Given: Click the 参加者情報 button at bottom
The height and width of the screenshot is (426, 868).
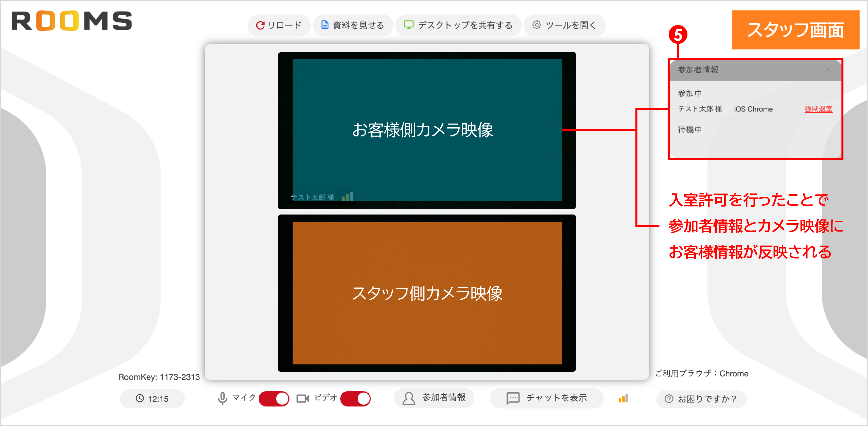Looking at the screenshot, I should point(434,398).
